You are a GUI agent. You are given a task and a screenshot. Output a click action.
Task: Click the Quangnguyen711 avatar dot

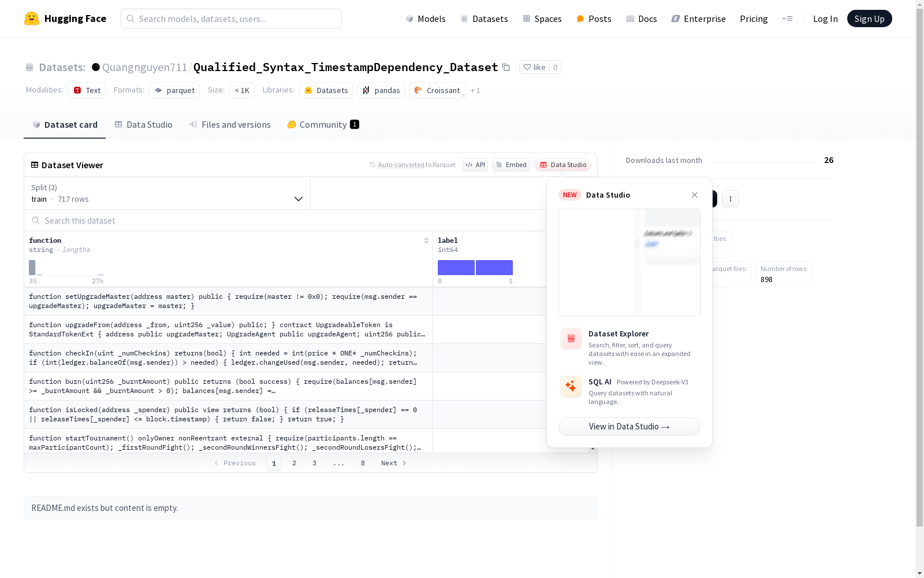[96, 67]
